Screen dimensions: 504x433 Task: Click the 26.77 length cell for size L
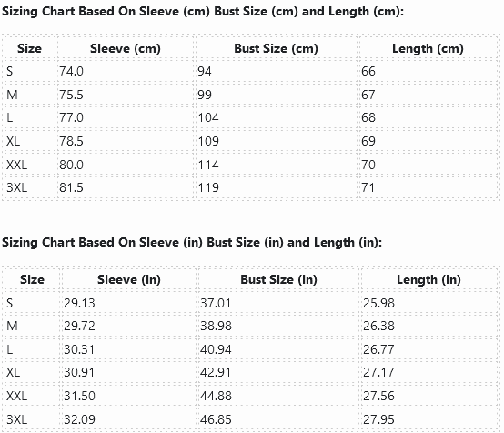pos(428,349)
